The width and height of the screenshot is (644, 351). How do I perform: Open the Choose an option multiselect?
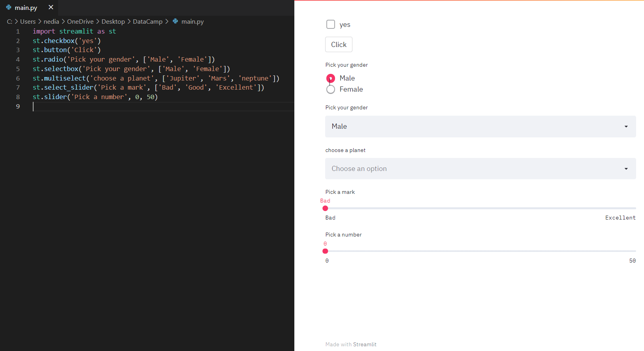coord(480,169)
